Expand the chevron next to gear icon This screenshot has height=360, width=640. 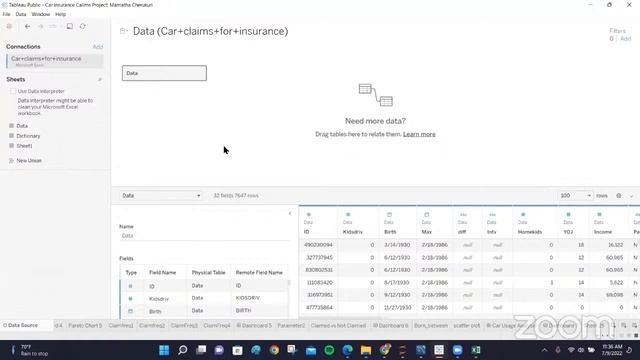pyautogui.click(x=631, y=196)
